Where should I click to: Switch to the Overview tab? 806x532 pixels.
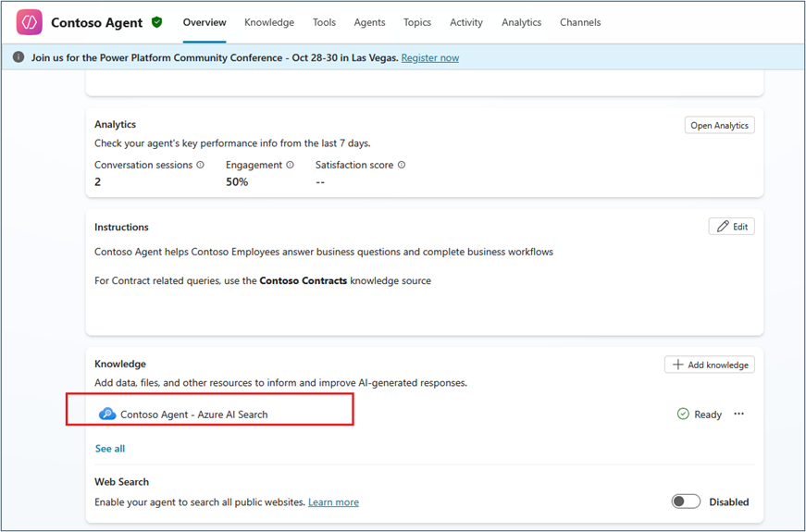(x=205, y=22)
